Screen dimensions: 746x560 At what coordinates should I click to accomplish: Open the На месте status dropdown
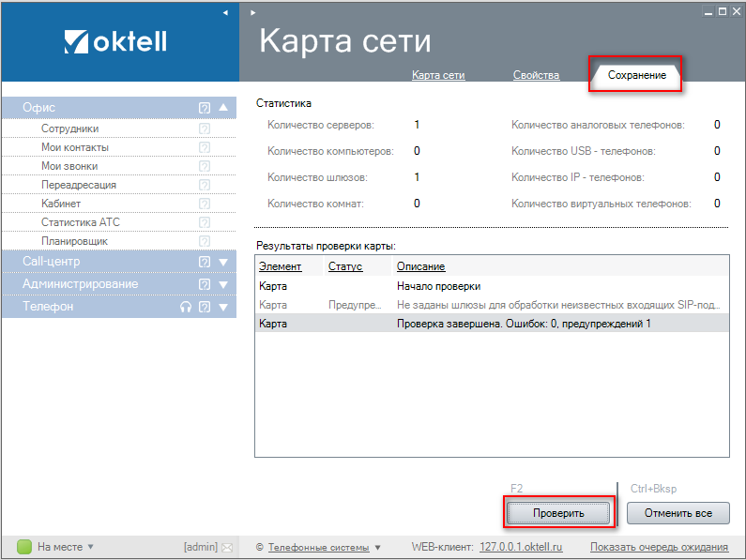tap(91, 547)
